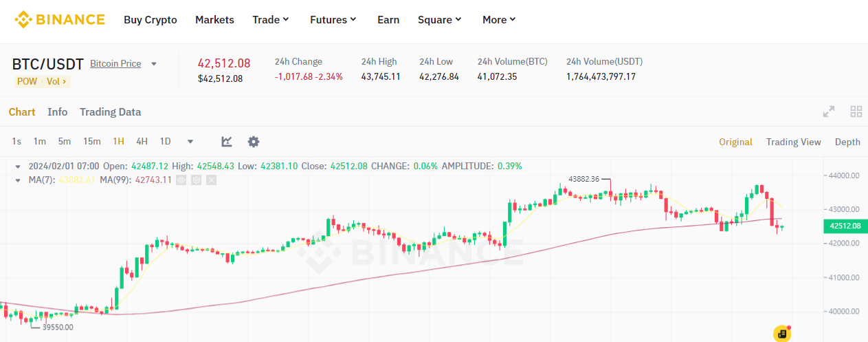The width and height of the screenshot is (868, 342).
Task: Open chart settings gear icon
Action: click(254, 142)
